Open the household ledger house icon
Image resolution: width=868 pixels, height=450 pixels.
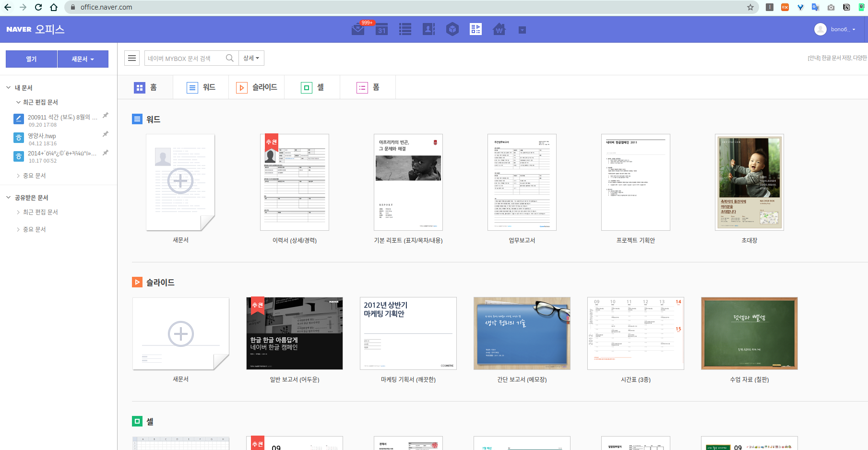click(499, 29)
